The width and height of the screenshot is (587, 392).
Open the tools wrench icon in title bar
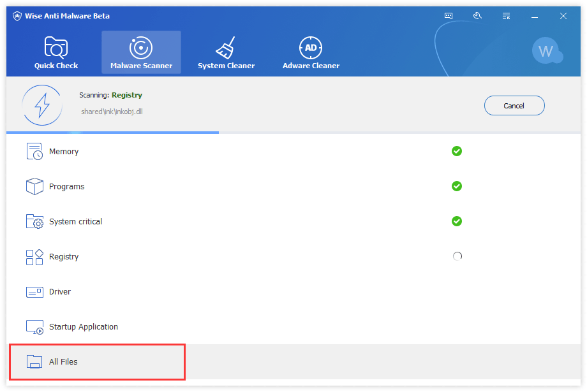coord(477,16)
